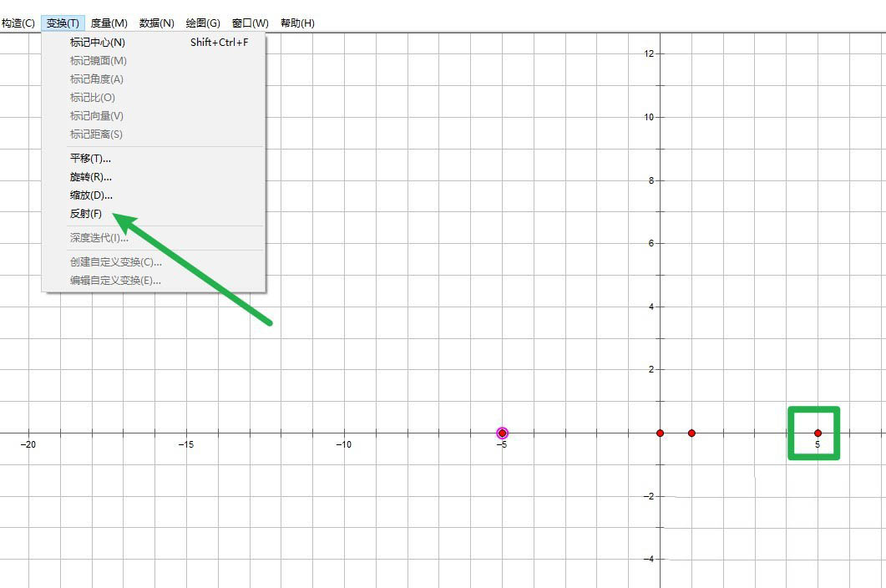The width and height of the screenshot is (886, 588).
Task: Open the 数据(N) menu
Action: pyautogui.click(x=156, y=23)
